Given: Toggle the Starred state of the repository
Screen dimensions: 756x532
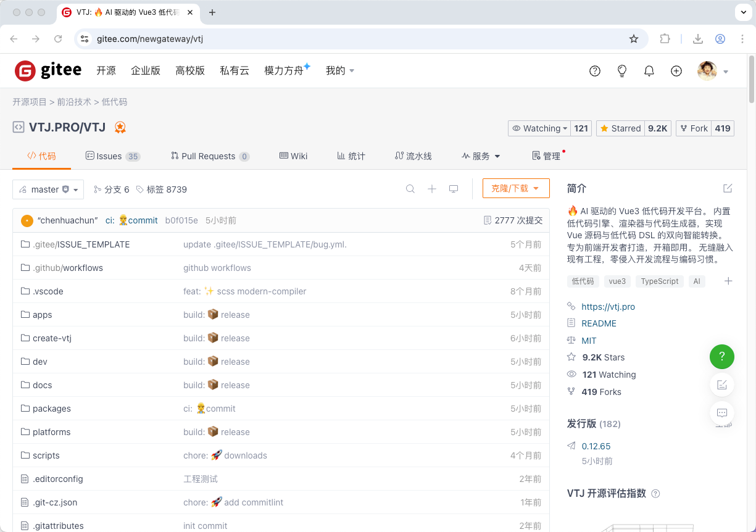Looking at the screenshot, I should click(620, 128).
